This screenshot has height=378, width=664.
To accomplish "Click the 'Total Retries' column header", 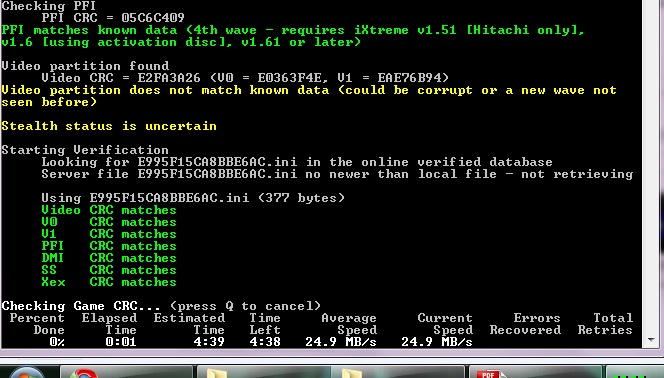I will click(x=605, y=324).
